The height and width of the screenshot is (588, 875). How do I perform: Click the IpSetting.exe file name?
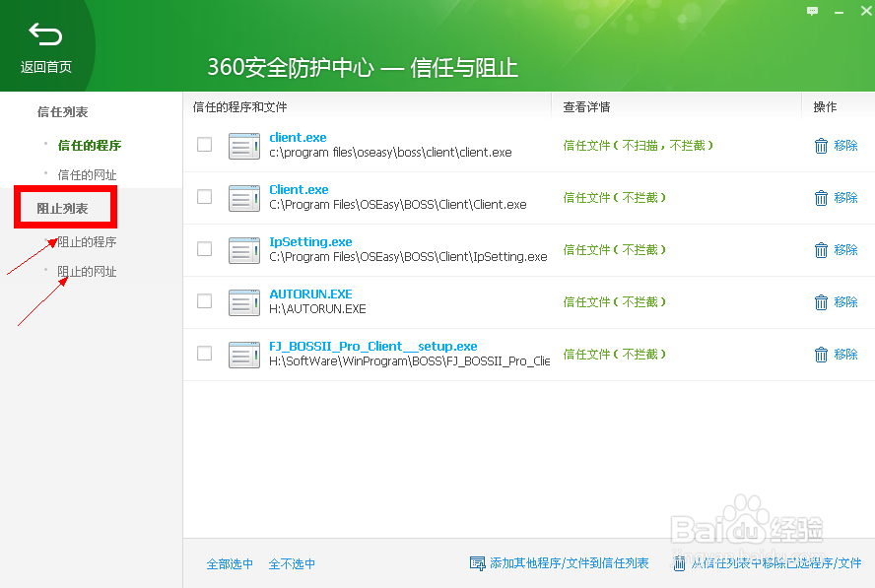310,241
